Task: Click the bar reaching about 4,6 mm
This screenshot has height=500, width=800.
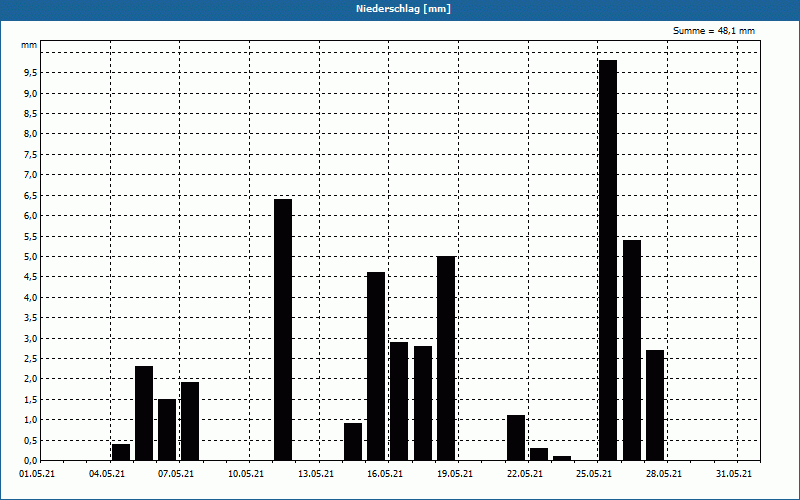Action: 376,366
